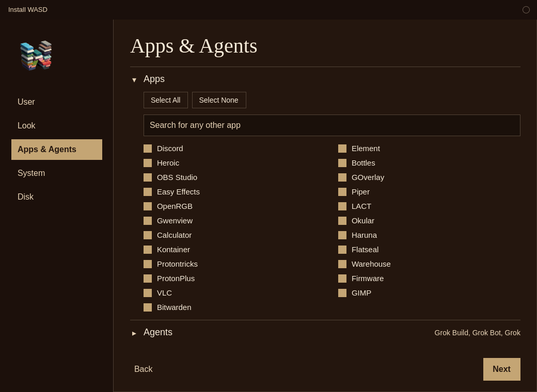Check the Protontricks checkbox

pyautogui.click(x=148, y=264)
